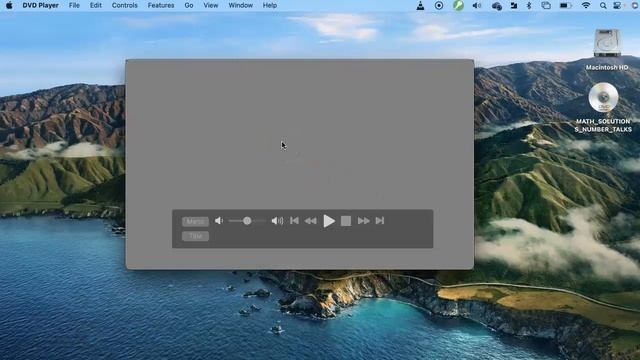Open the File menu
The image size is (640, 360).
(74, 5)
